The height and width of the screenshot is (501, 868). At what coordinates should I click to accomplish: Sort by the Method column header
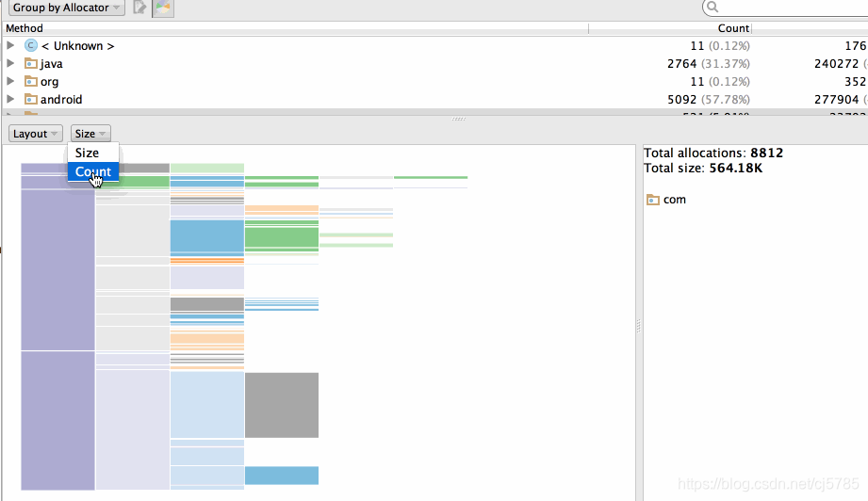tap(25, 28)
